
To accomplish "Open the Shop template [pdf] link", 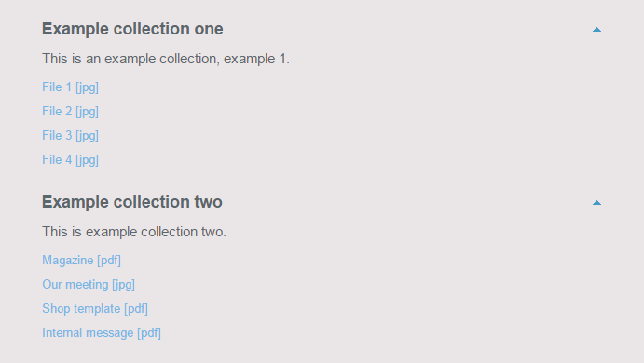I will tap(95, 308).
